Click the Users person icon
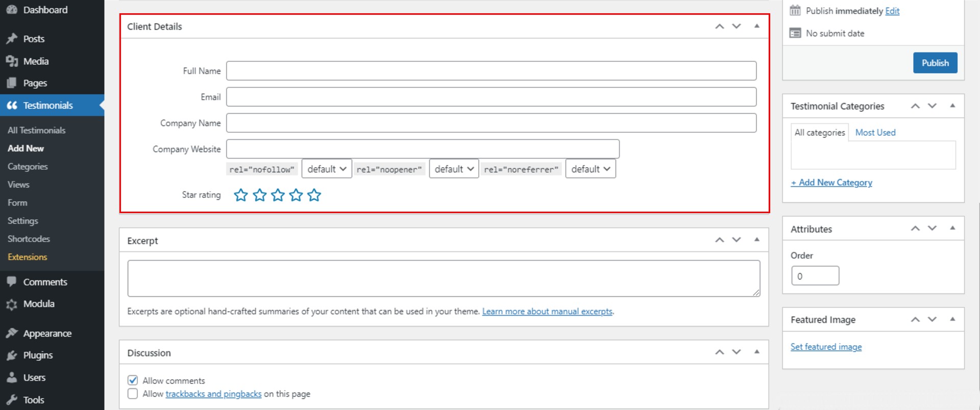Image resolution: width=980 pixels, height=410 pixels. pos(12,378)
